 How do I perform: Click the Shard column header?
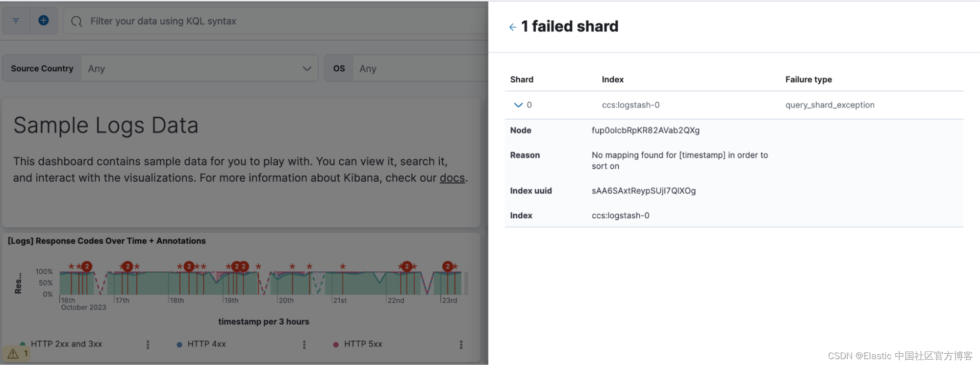click(x=522, y=79)
